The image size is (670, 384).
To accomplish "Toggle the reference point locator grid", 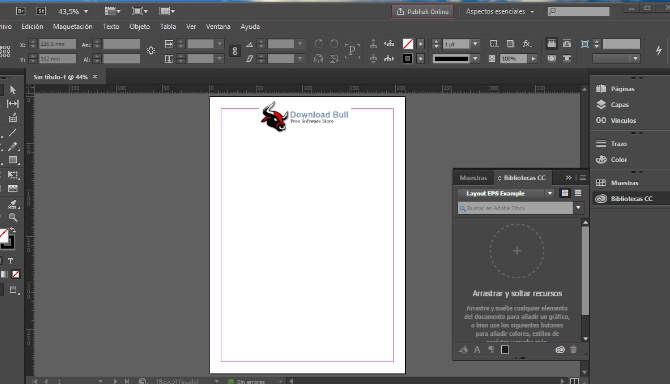I will click(x=5, y=51).
